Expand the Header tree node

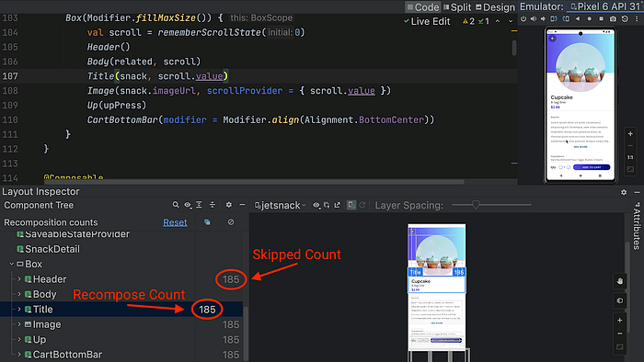19,279
